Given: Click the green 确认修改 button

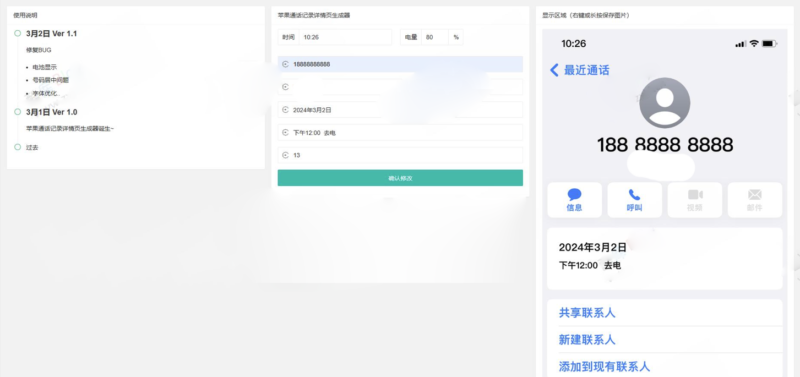Looking at the screenshot, I should pos(400,178).
